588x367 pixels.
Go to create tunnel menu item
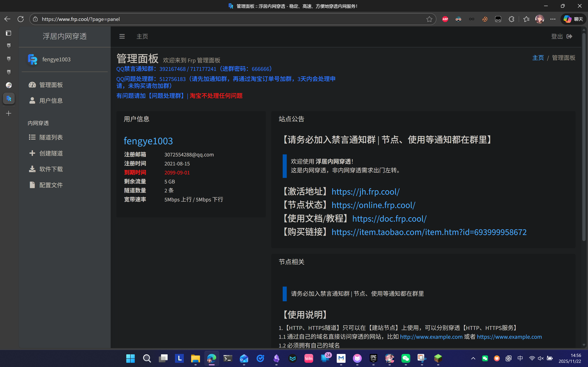(x=51, y=153)
